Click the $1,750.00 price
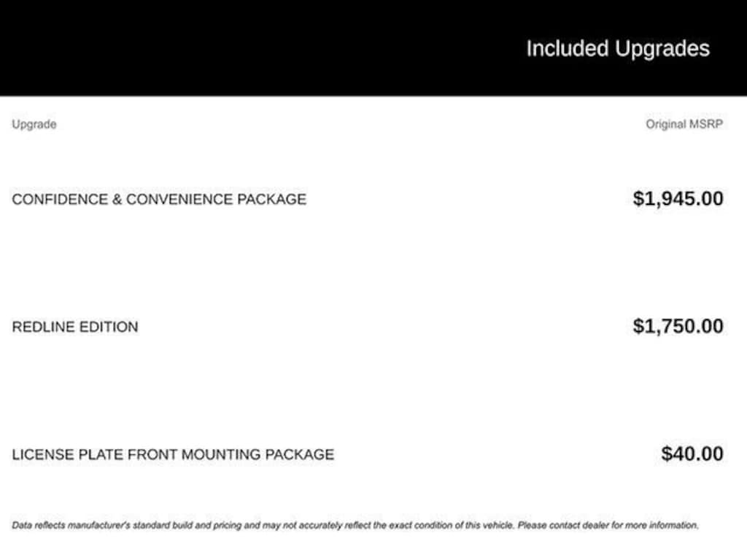The height and width of the screenshot is (560, 747). [x=678, y=326]
